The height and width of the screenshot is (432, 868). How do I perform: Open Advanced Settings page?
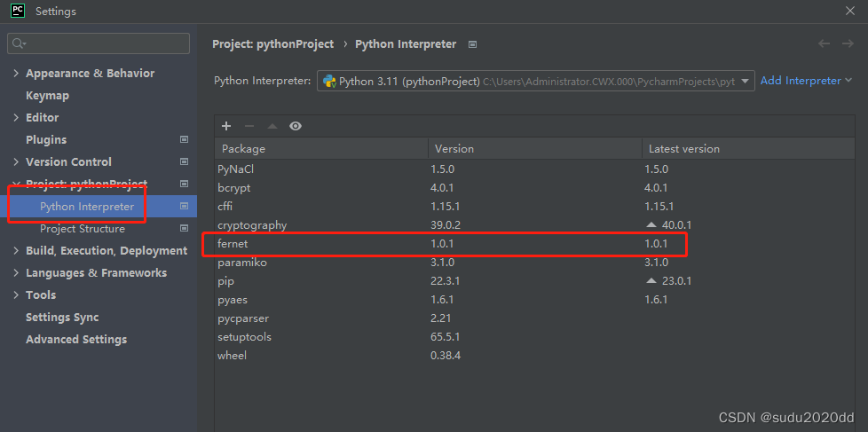76,339
